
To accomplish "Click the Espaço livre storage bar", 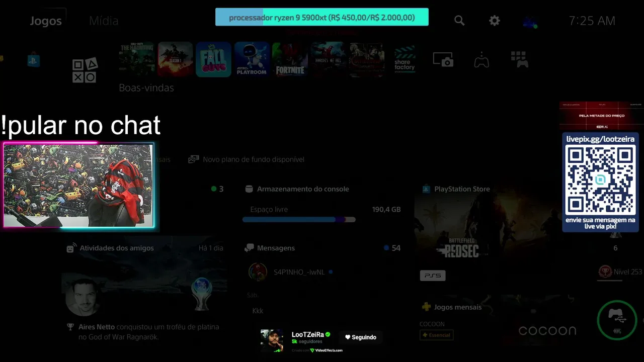I will [x=299, y=220].
